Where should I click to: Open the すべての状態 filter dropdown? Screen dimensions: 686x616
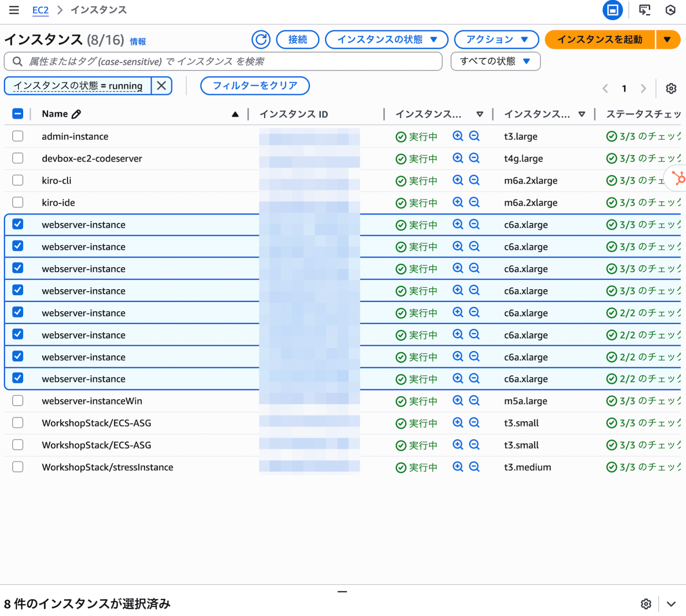tap(495, 62)
